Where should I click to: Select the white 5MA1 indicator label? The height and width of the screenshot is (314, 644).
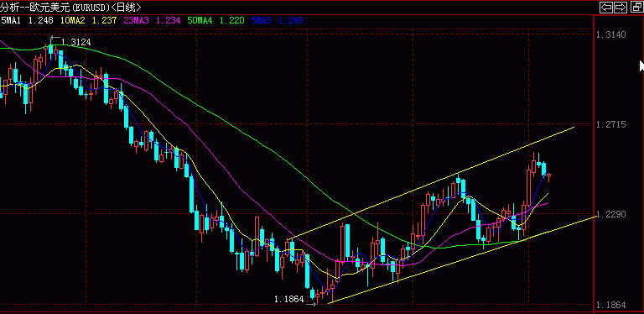click(x=11, y=20)
